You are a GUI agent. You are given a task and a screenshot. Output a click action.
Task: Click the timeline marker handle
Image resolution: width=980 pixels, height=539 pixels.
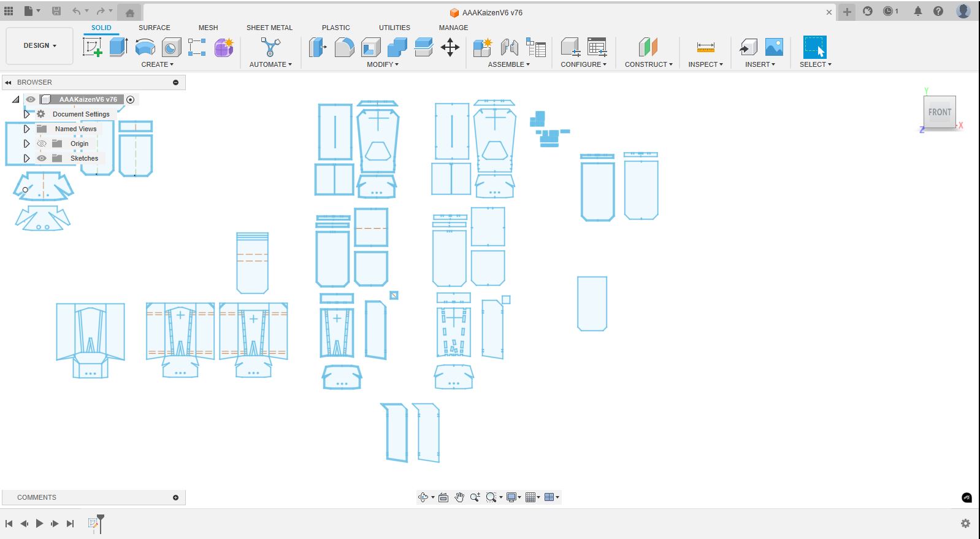101,519
